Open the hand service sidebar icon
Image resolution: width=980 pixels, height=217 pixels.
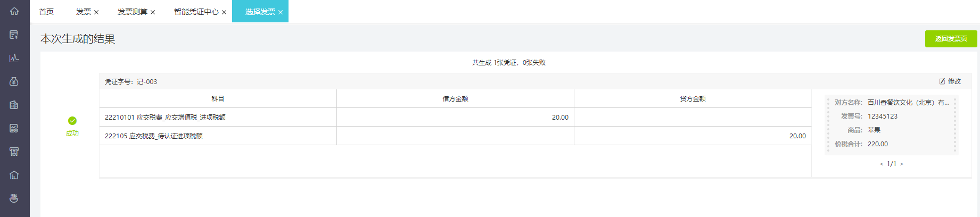pos(14,198)
